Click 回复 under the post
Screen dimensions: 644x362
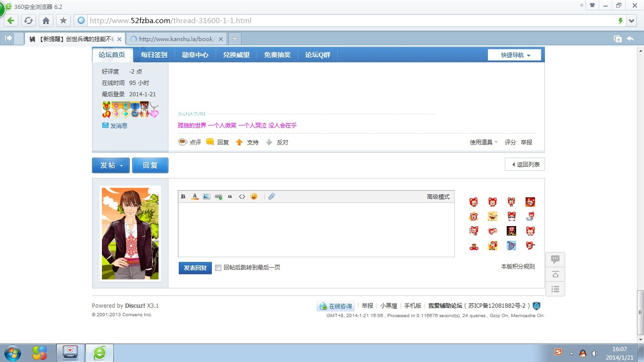217,142
